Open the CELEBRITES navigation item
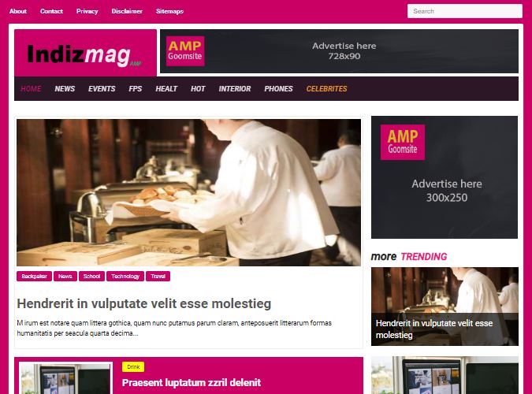532x394 pixels. (x=327, y=88)
